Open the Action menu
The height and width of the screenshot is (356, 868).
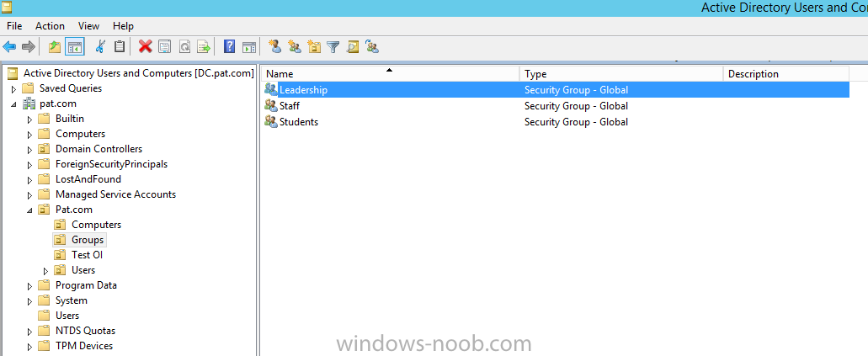[x=50, y=26]
